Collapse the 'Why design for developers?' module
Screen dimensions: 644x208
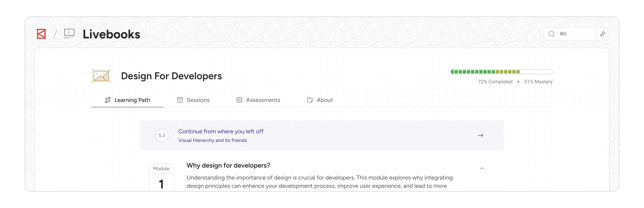point(482,169)
